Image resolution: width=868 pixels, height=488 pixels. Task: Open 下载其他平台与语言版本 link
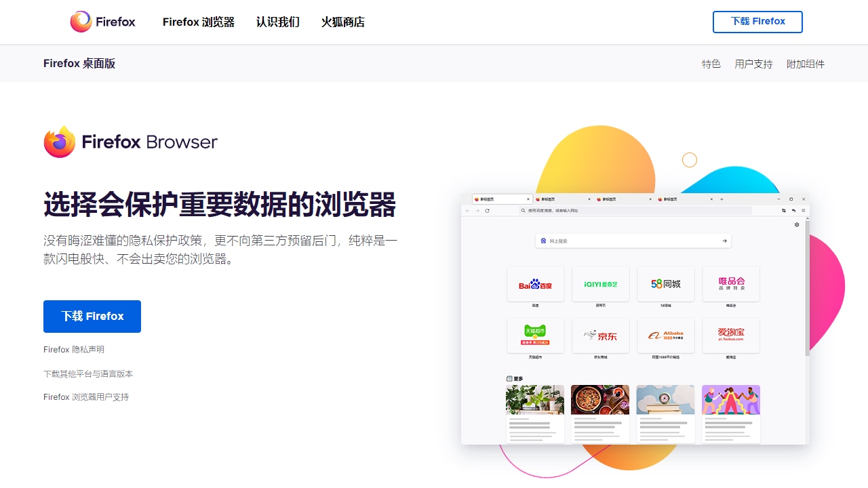(x=88, y=374)
